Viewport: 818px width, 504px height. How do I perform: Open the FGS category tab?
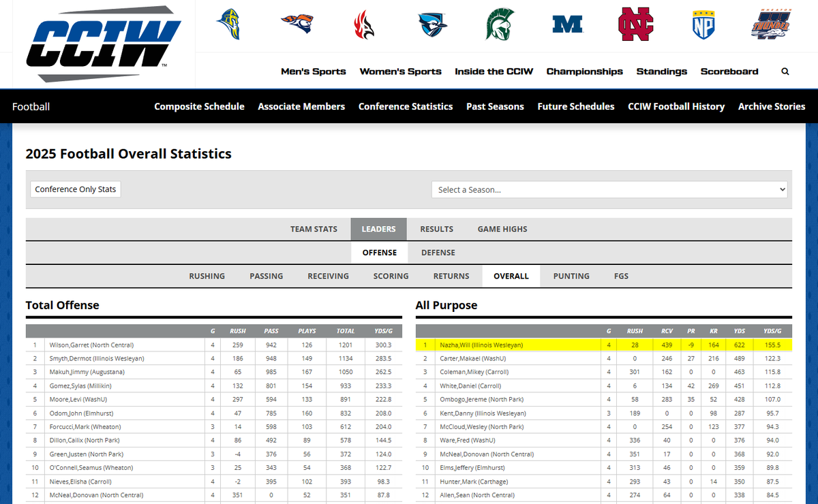[x=621, y=276]
